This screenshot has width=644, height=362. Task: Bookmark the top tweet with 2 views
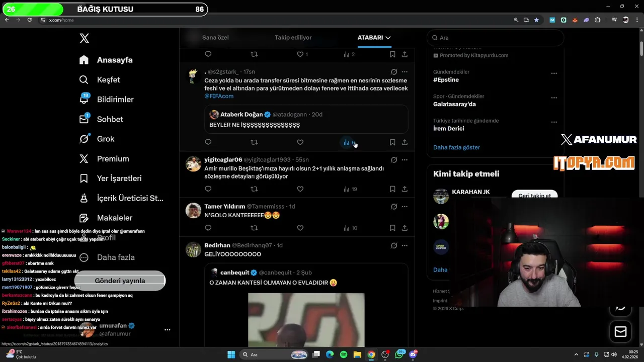(x=392, y=54)
